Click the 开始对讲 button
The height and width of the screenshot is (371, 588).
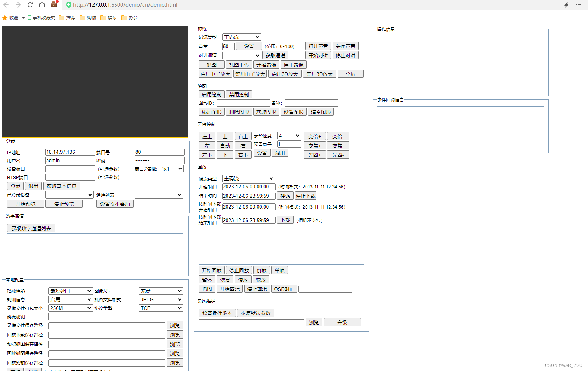(x=318, y=55)
